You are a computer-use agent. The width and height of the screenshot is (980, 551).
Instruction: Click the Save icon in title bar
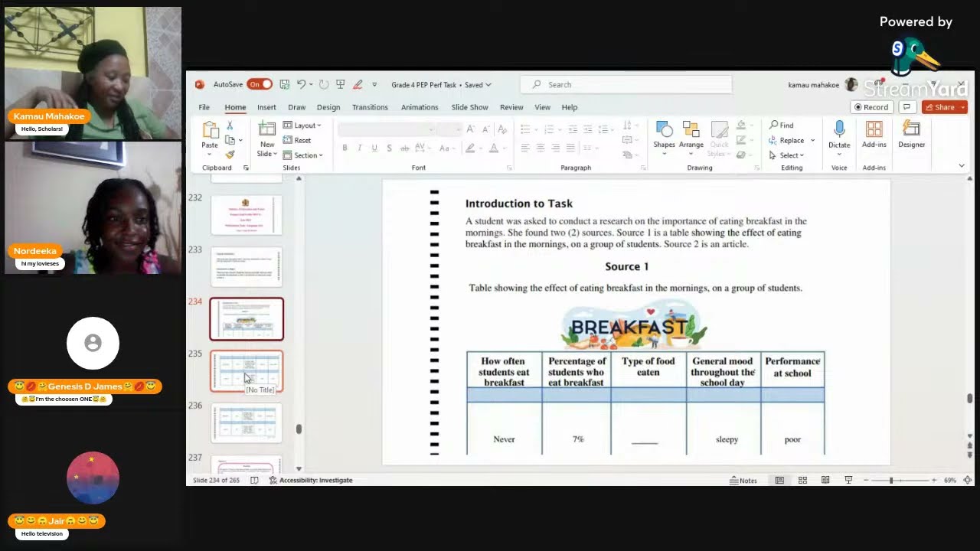[x=284, y=84]
